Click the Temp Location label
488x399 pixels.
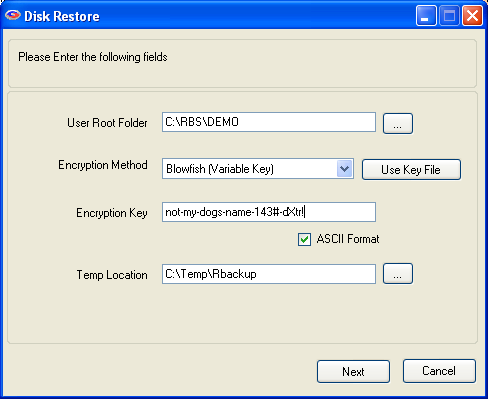click(x=112, y=275)
